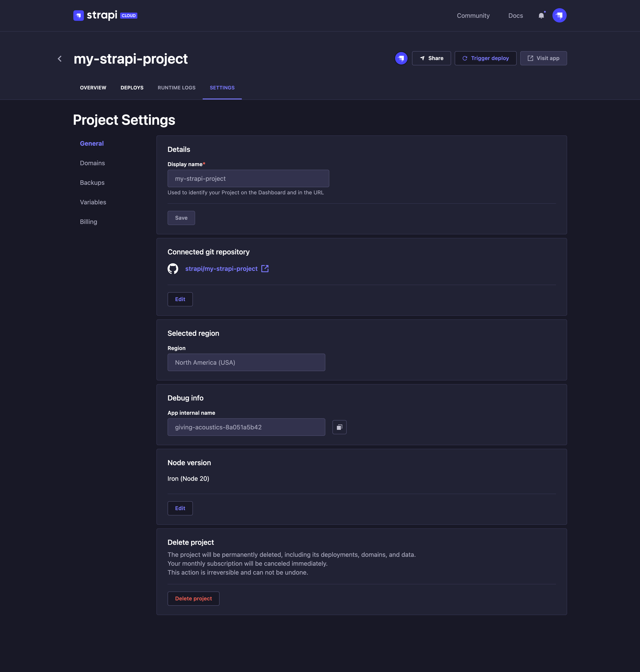Switch to the Deploys tab
Image resolution: width=640 pixels, height=672 pixels.
132,88
